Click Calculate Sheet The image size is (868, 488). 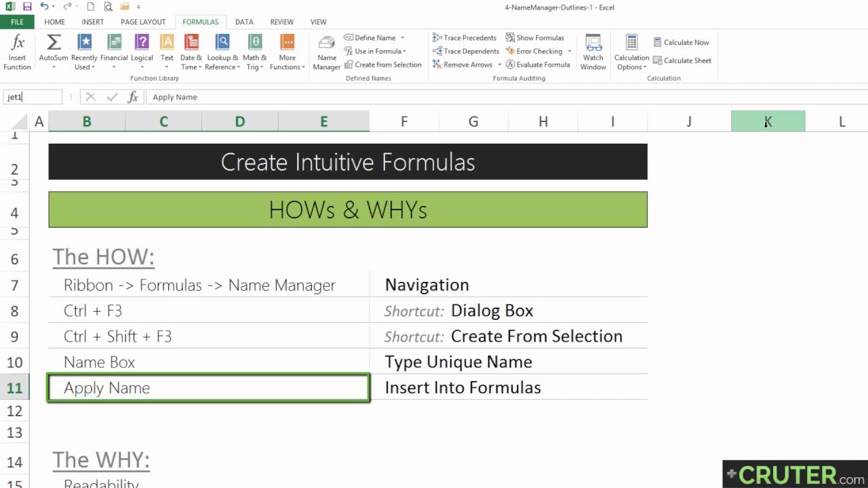click(682, 60)
